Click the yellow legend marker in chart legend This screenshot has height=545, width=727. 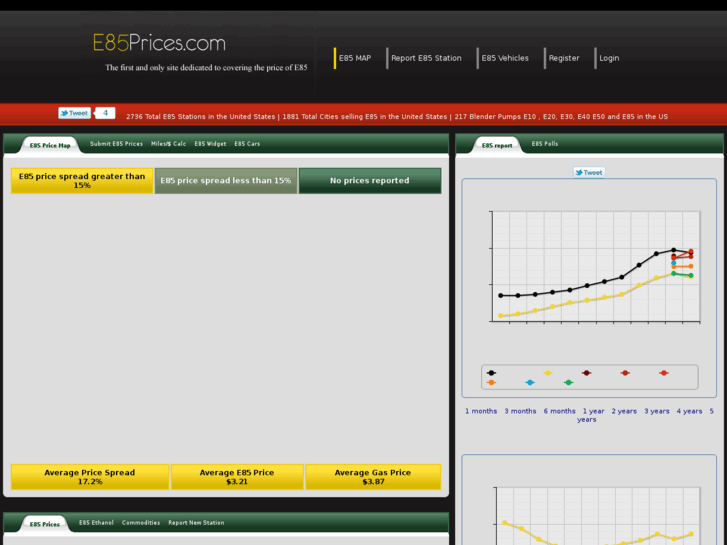(x=548, y=373)
